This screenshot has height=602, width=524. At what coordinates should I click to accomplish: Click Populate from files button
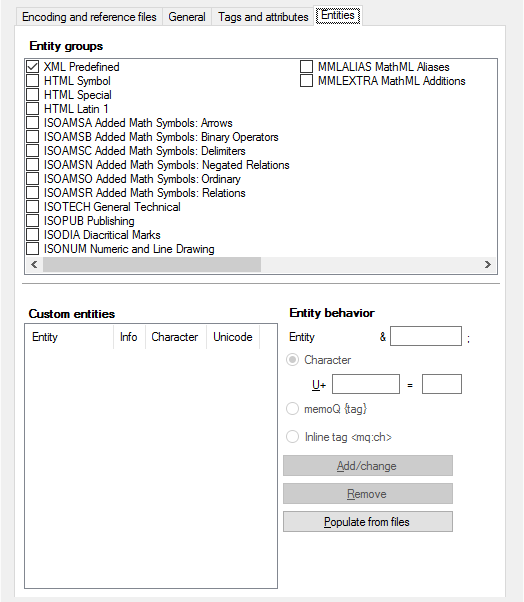tap(368, 521)
